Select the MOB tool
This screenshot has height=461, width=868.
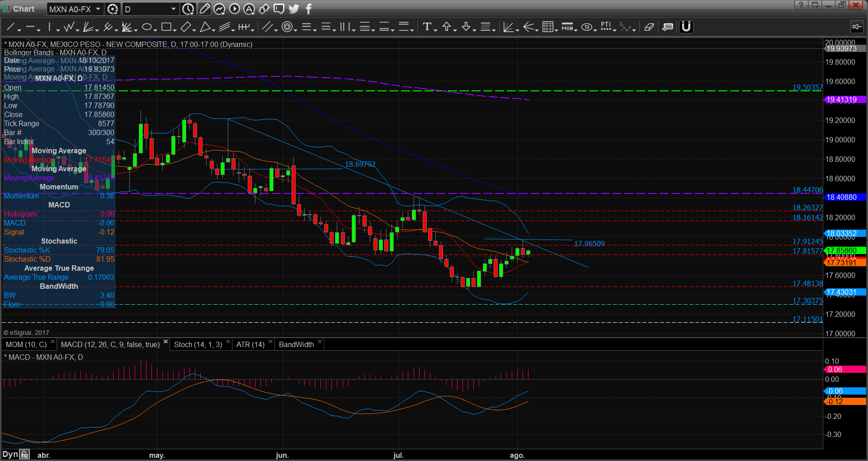[x=567, y=27]
